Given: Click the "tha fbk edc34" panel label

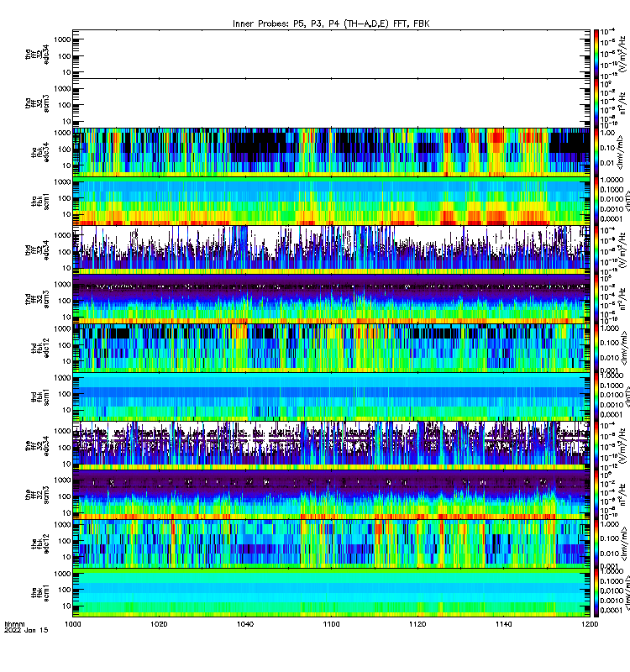Looking at the screenshot, I should coord(40,153).
